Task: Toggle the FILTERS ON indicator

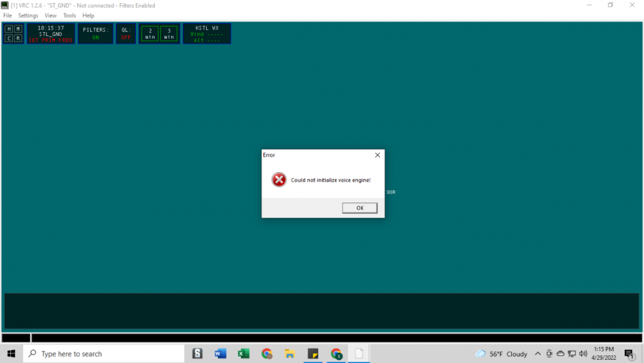Action: click(95, 34)
